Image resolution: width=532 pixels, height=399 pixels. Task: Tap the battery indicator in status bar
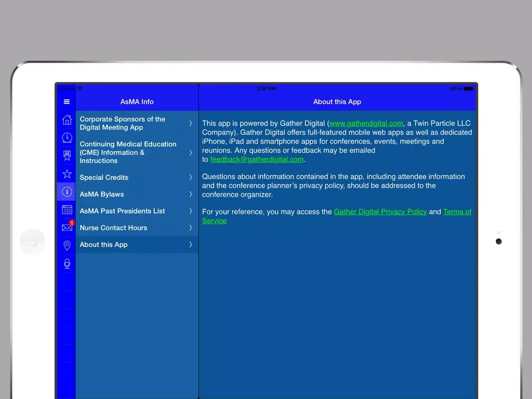pyautogui.click(x=469, y=89)
